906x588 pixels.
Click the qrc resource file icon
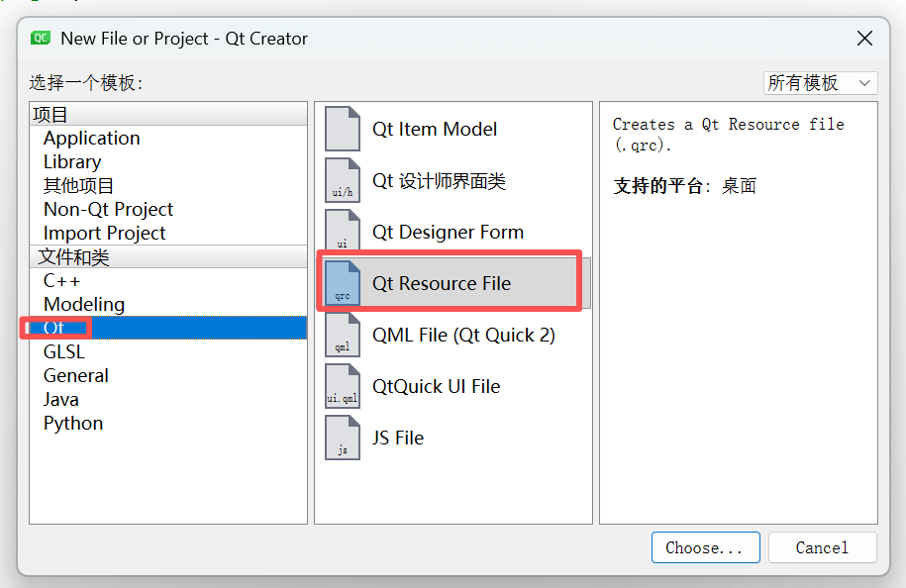pyautogui.click(x=342, y=283)
